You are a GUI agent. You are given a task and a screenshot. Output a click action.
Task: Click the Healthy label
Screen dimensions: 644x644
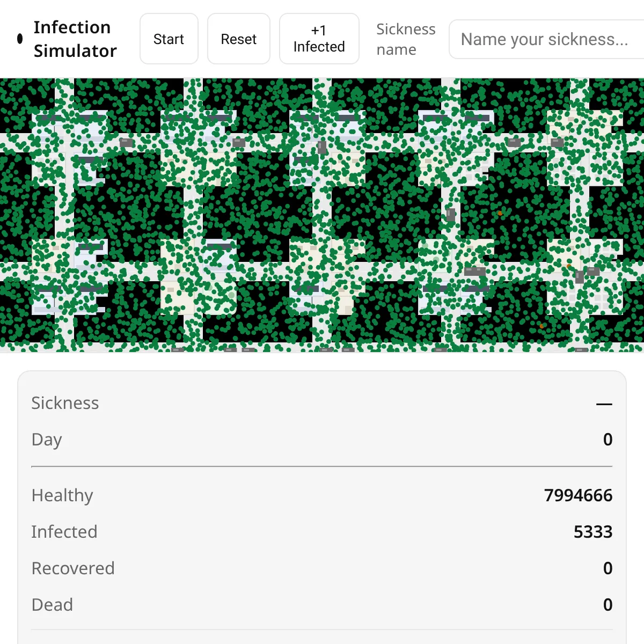62,495
